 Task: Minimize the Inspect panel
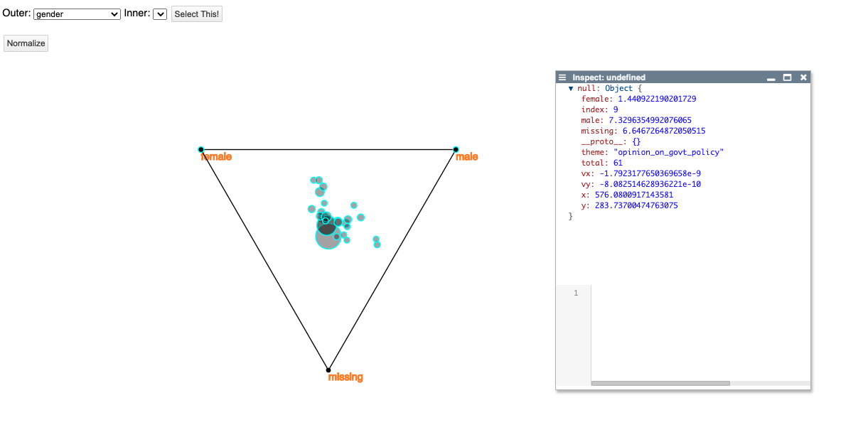click(771, 77)
